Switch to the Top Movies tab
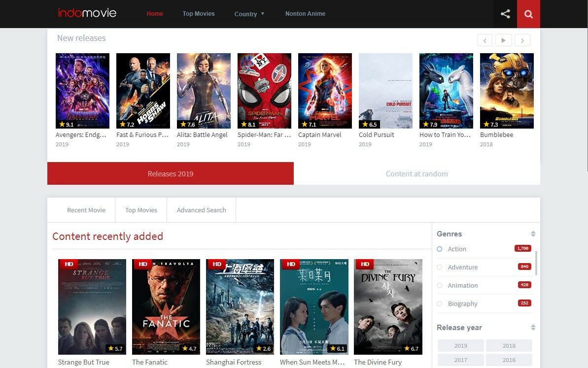The width and height of the screenshot is (588, 368). 141,210
